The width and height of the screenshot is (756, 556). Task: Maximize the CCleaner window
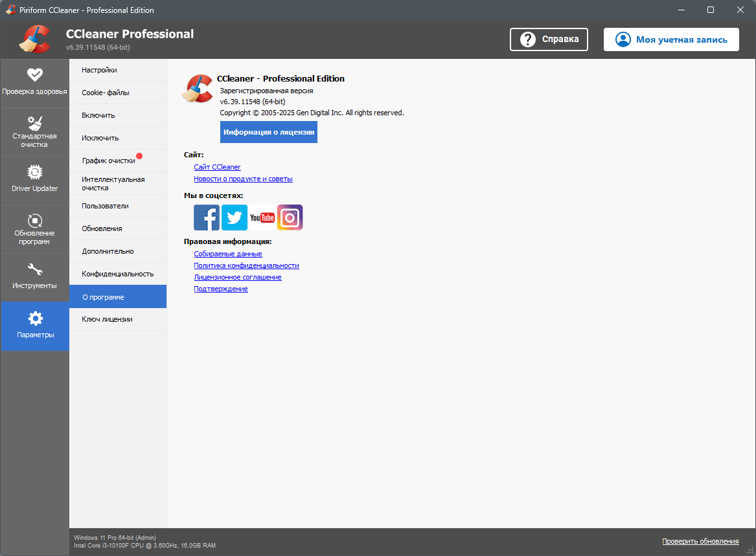pyautogui.click(x=711, y=10)
